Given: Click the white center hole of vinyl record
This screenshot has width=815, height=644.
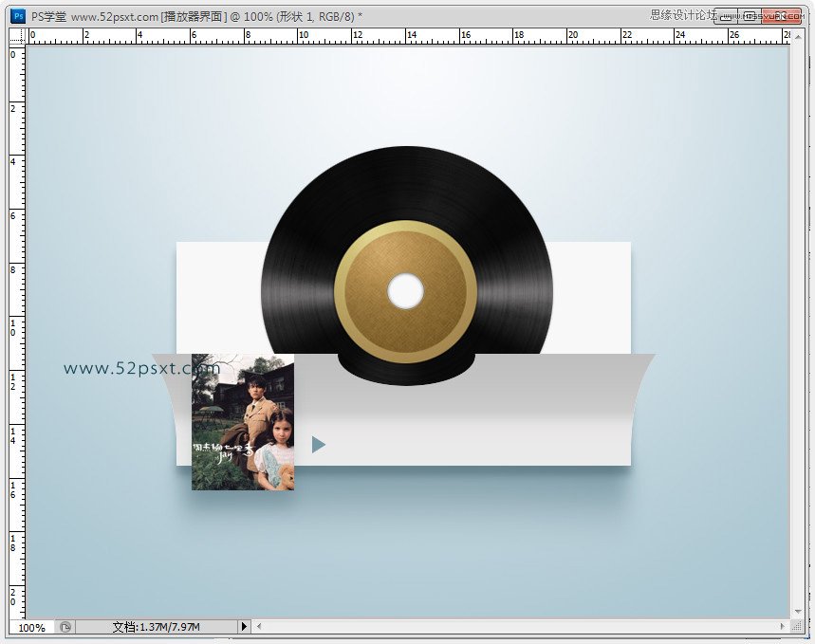Looking at the screenshot, I should pos(405,291).
